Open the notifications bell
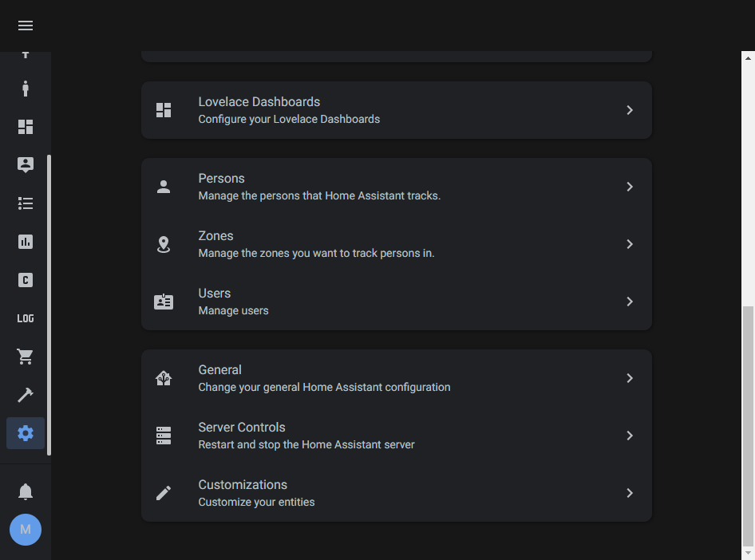Image resolution: width=755 pixels, height=560 pixels. [25, 491]
